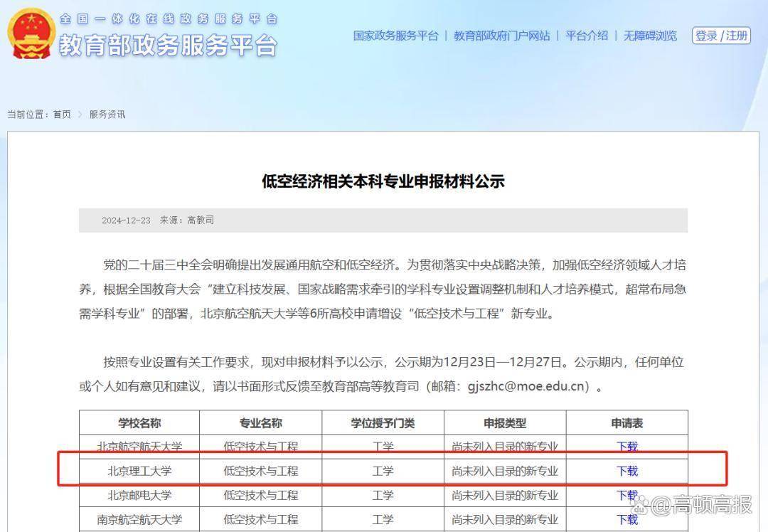Viewport: 768px width, 532px height.
Task: Click 尚未列入目录的新专业 in 南京航空航天大学 row
Action: point(505,519)
